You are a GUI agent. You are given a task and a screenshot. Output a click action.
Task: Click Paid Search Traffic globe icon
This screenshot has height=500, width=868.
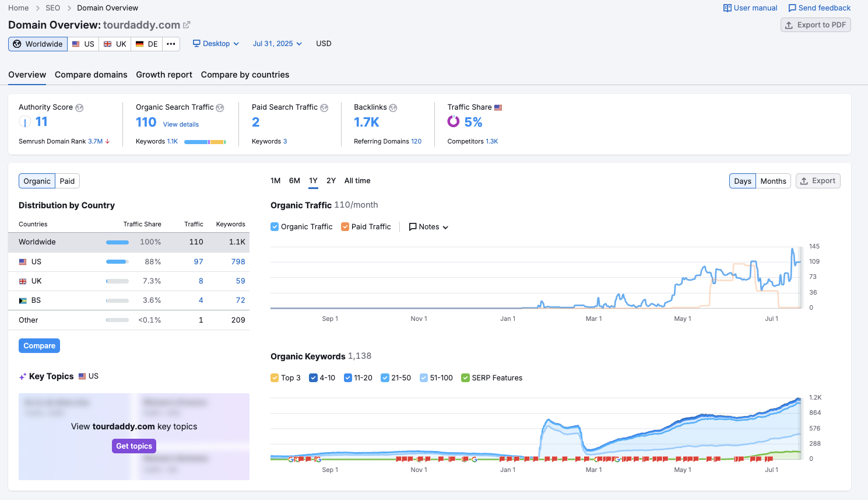point(324,108)
